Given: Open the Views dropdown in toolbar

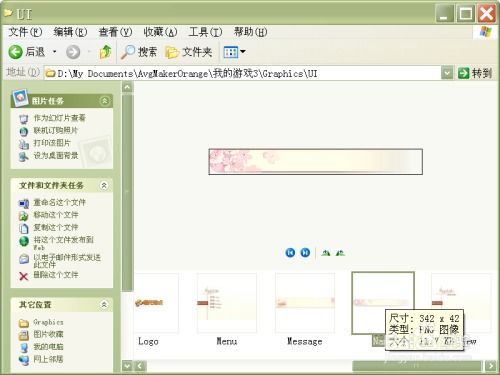Looking at the screenshot, I should point(234,52).
